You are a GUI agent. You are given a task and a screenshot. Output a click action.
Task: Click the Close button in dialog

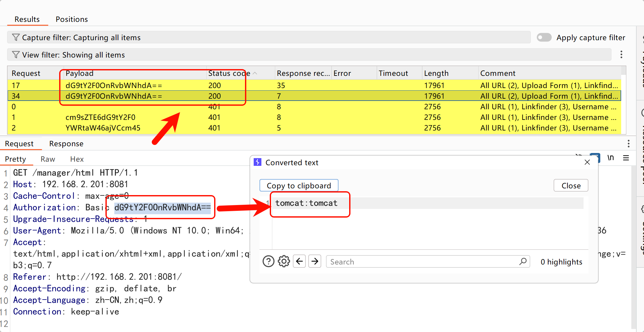571,186
